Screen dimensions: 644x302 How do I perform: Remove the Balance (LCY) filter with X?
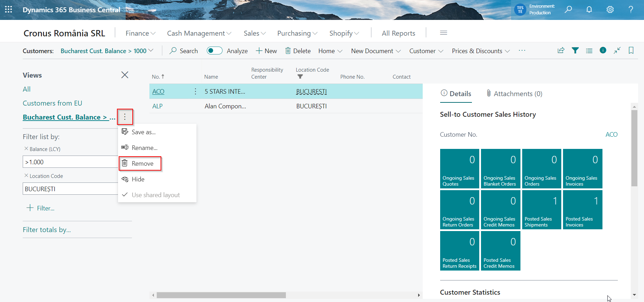click(26, 149)
